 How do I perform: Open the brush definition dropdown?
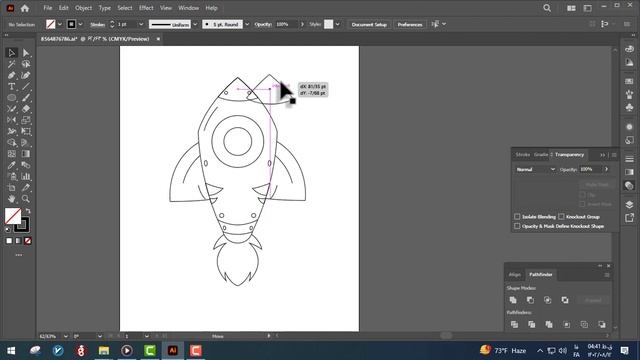tap(247, 24)
